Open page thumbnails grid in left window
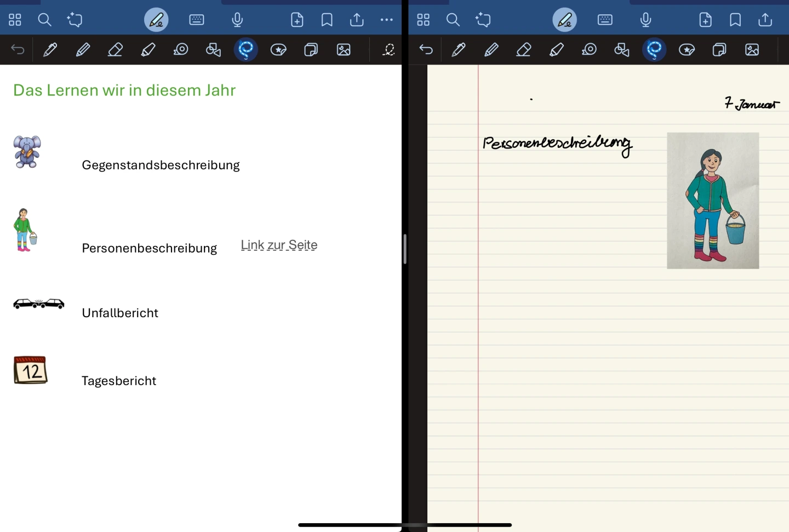Viewport: 789px width, 532px height. point(15,20)
